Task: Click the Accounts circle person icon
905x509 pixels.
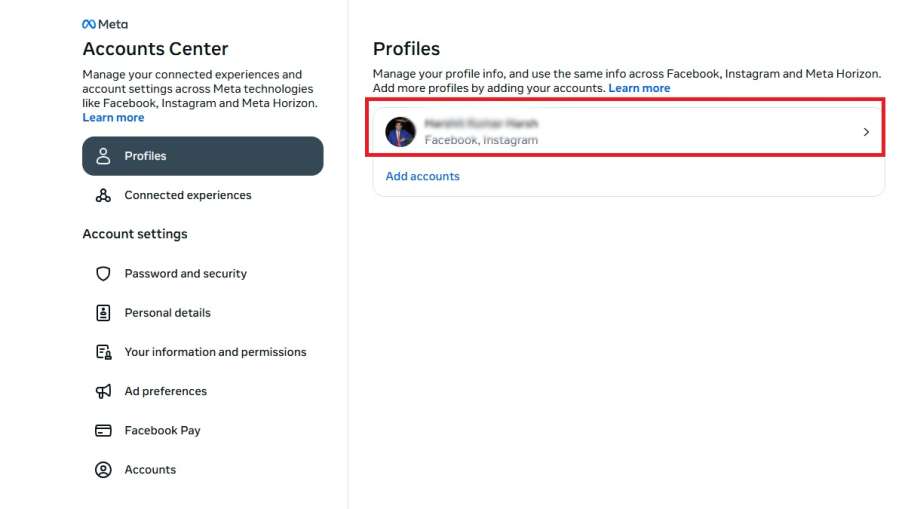Action: tap(103, 470)
